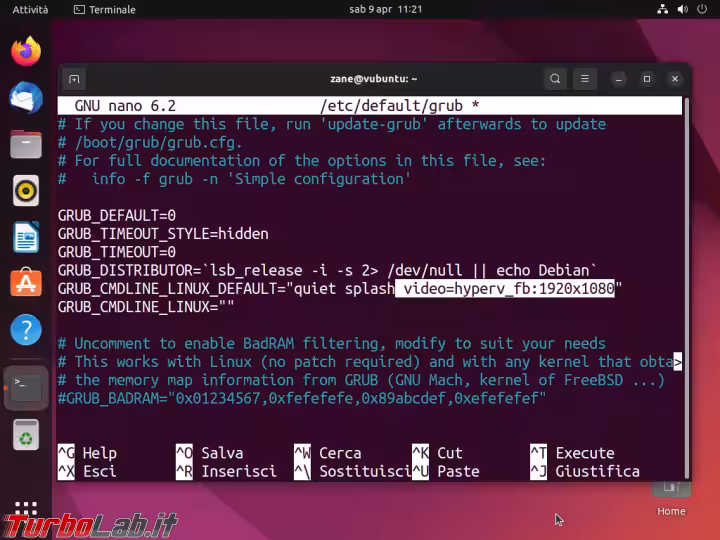
Task: Launch LibreOffice Writer from the dock
Action: 26,237
